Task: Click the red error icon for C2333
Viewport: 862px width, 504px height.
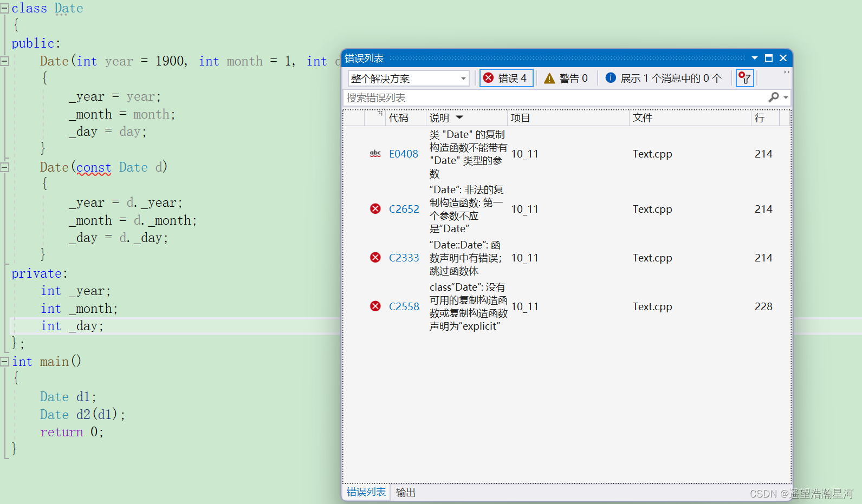Action: [x=375, y=258]
